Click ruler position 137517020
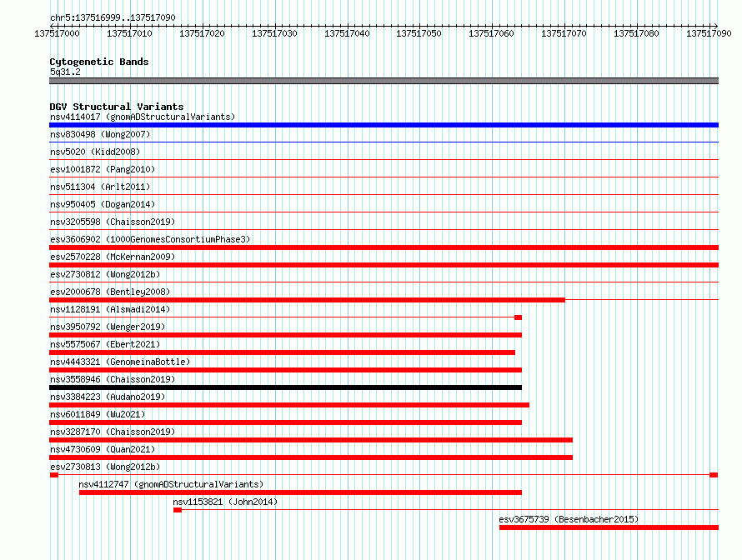The width and height of the screenshot is (742, 560). 202,33
